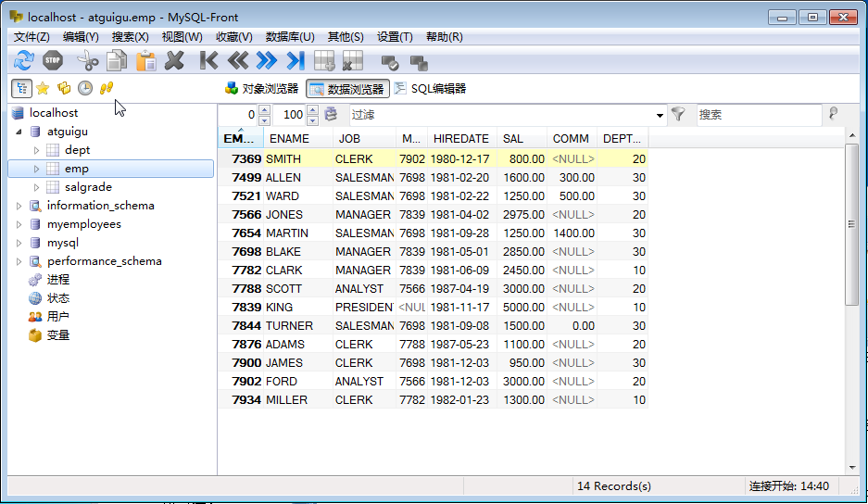Click the delete row grid icon
Viewport: 868px width, 504px height.
click(x=353, y=60)
